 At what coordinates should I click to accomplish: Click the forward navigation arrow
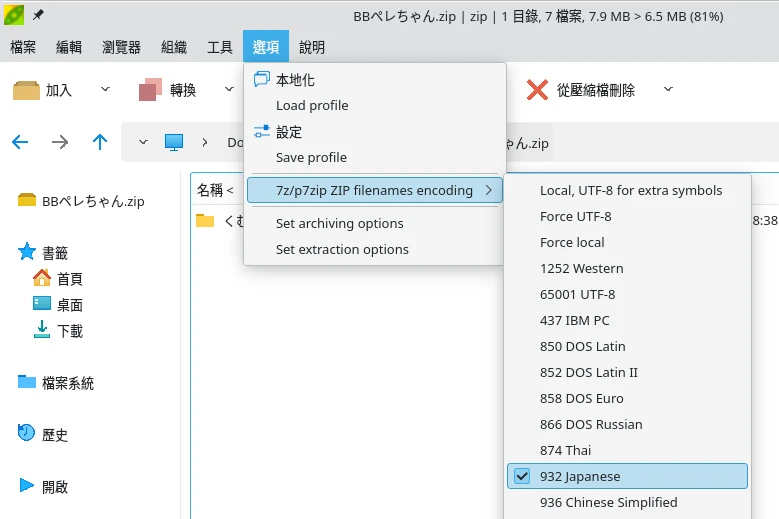[60, 142]
